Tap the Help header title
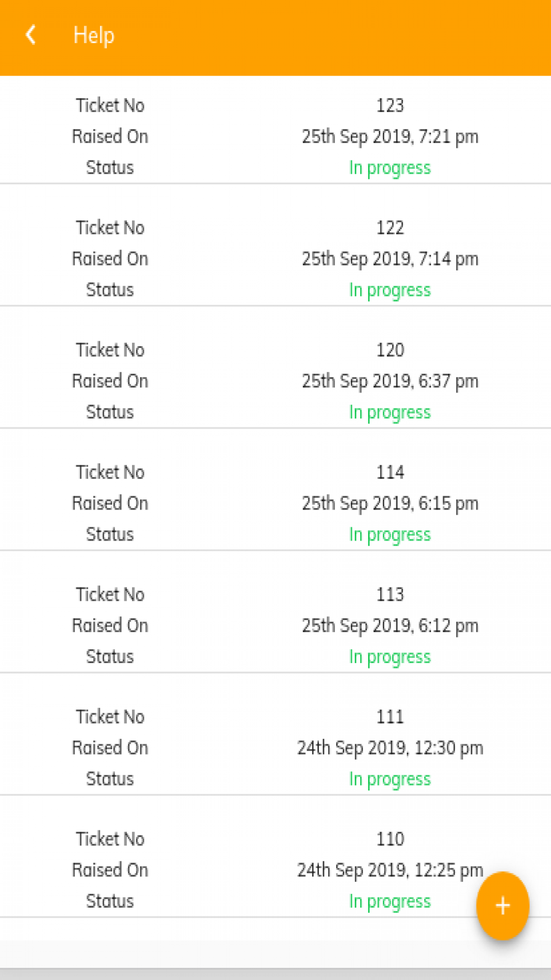The height and width of the screenshot is (980, 551). point(94,35)
